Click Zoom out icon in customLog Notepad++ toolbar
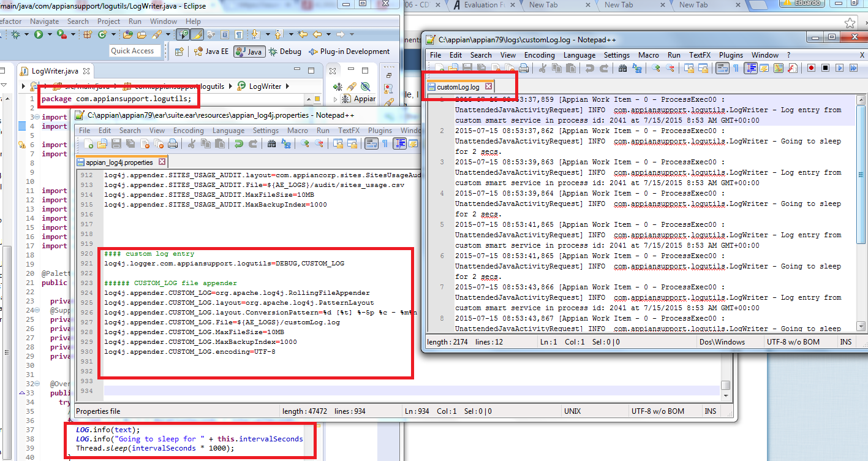The width and height of the screenshot is (868, 461). pos(670,68)
